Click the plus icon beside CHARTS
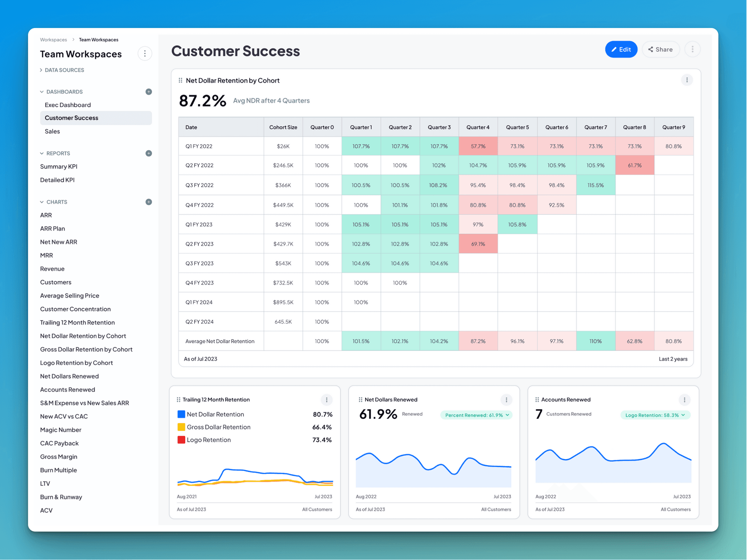The height and width of the screenshot is (560, 747). pyautogui.click(x=149, y=202)
